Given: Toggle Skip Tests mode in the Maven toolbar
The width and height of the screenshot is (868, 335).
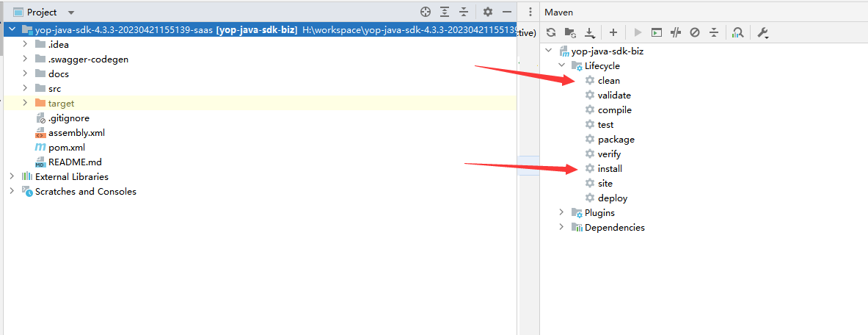Looking at the screenshot, I should 695,32.
